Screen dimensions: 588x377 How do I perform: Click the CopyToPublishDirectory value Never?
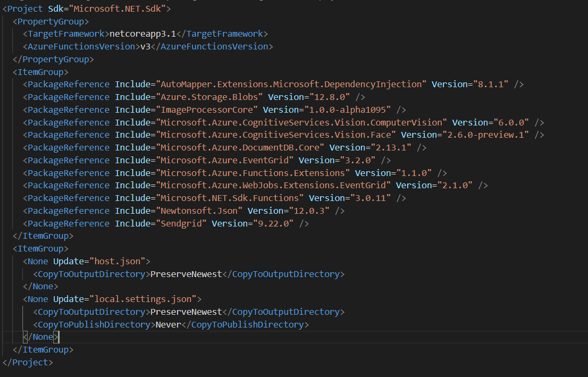tap(168, 324)
